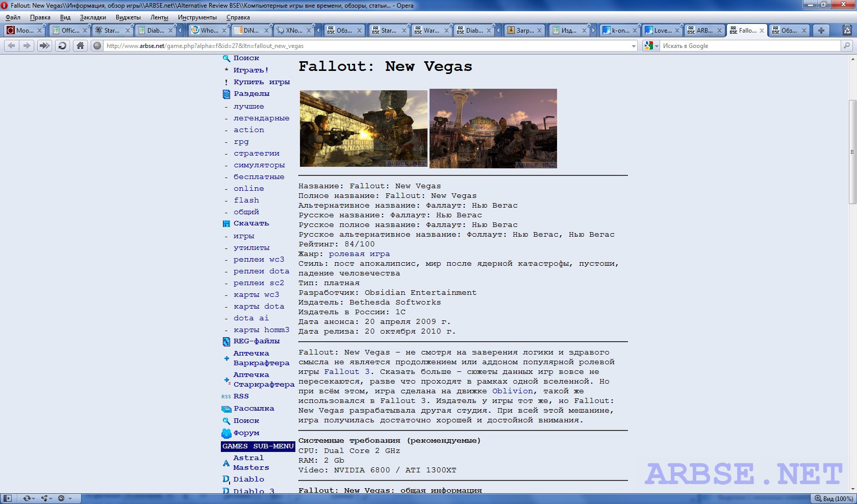Click the Astral Masters game icon
Screen dimensions: 857x504
click(x=226, y=463)
